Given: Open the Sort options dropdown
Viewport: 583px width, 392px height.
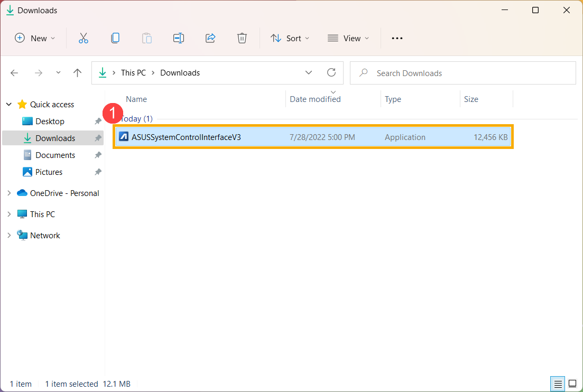Looking at the screenshot, I should 290,38.
